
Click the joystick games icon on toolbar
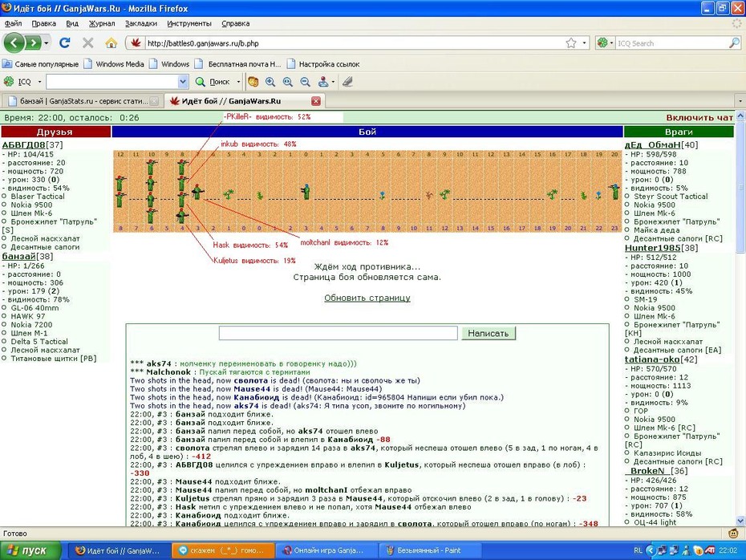pyautogui.click(x=323, y=82)
